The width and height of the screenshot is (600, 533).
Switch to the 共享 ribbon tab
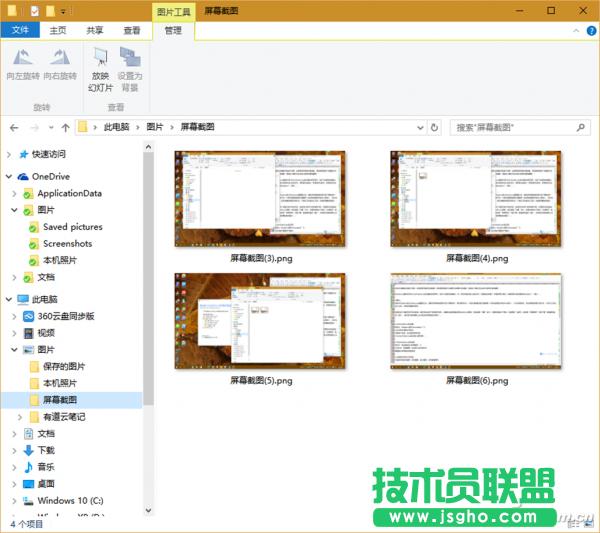click(95, 31)
